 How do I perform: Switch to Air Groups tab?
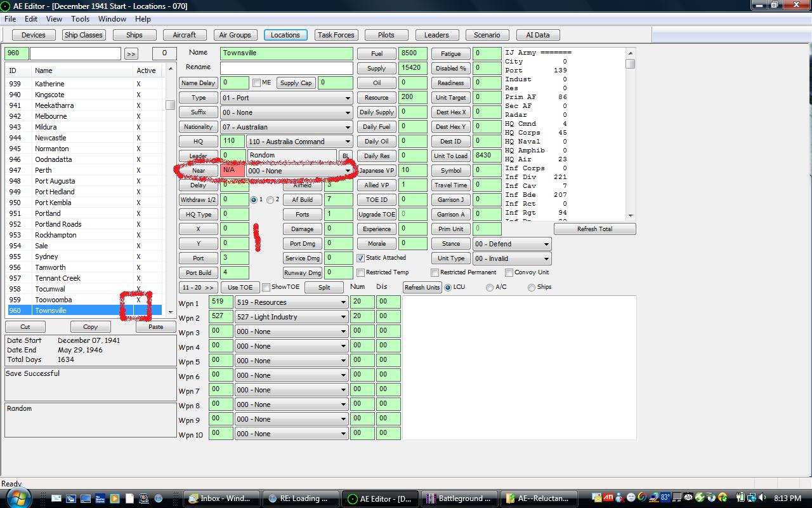(235, 35)
